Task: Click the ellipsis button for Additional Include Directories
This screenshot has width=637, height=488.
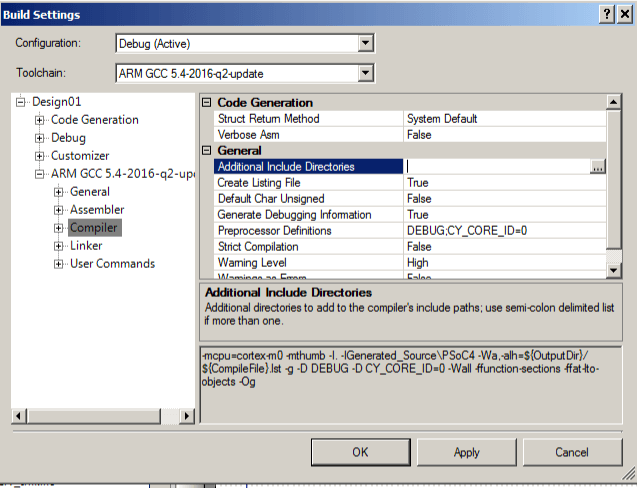Action: tap(598, 167)
